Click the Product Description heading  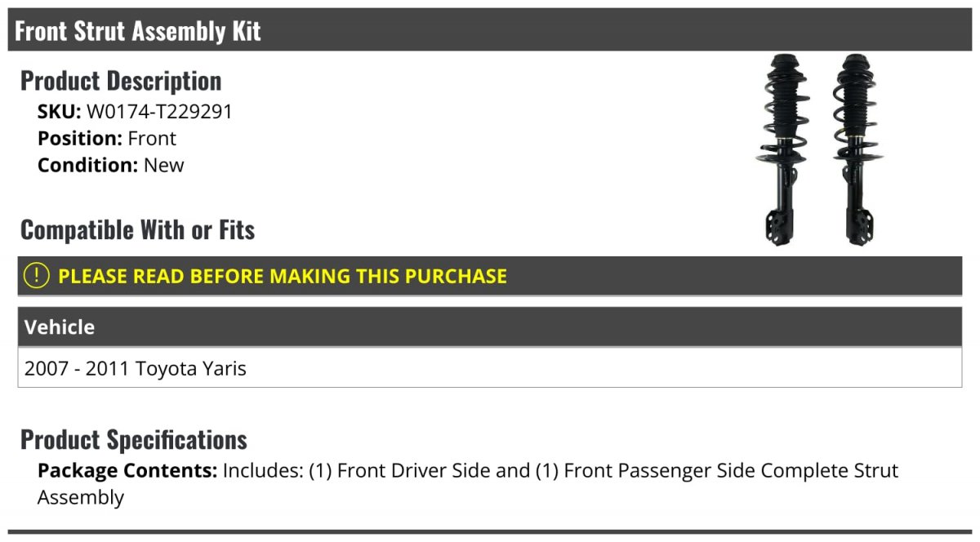click(x=121, y=81)
